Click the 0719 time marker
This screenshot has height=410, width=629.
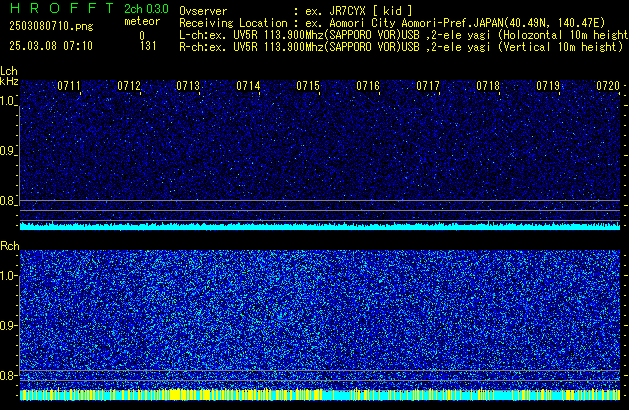[548, 86]
